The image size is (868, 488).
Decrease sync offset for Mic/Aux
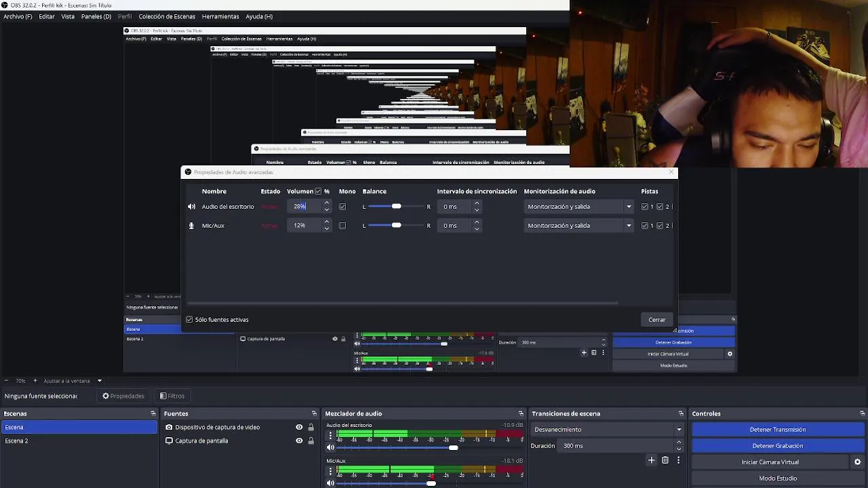tap(477, 229)
